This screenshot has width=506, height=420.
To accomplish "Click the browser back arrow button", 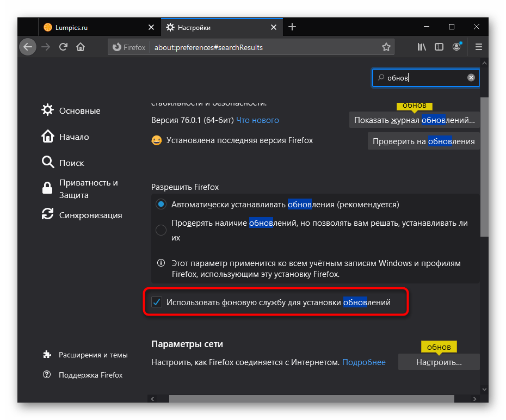I will click(x=28, y=47).
